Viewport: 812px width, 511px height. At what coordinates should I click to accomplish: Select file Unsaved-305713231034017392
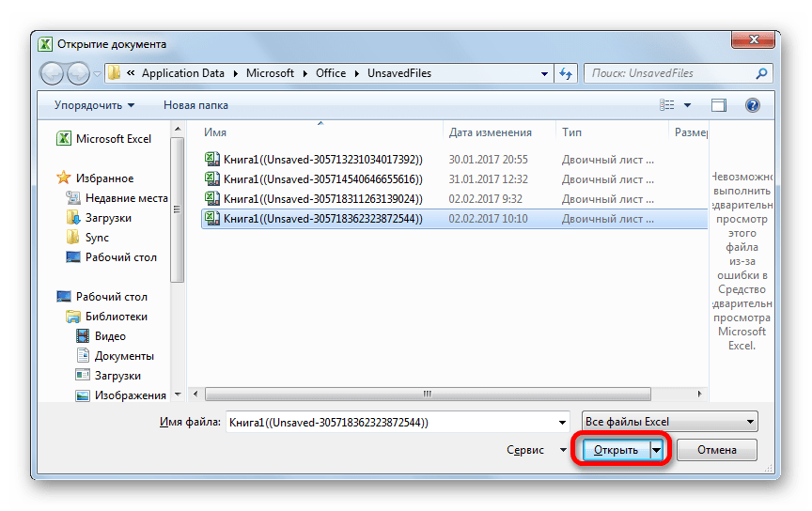click(x=322, y=159)
